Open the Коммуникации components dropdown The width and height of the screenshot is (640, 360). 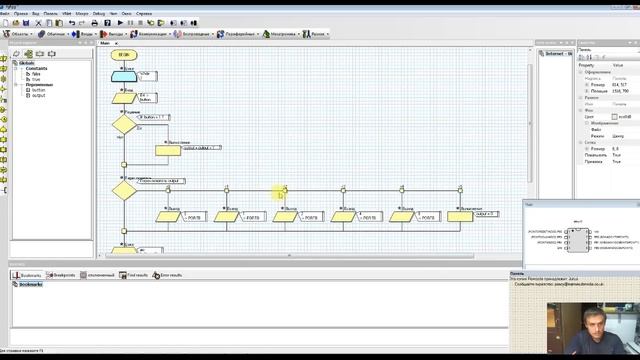150,34
